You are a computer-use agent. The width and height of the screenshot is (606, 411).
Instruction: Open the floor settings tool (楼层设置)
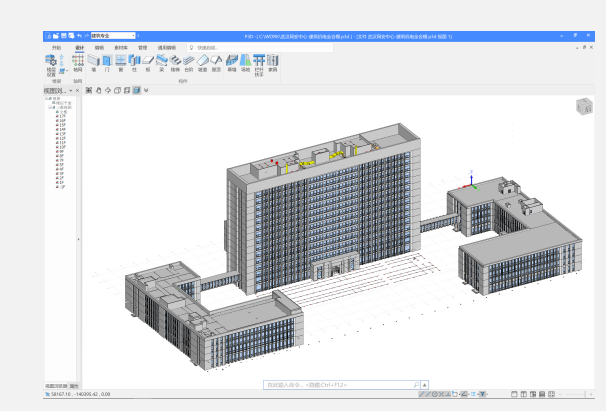tap(51, 65)
